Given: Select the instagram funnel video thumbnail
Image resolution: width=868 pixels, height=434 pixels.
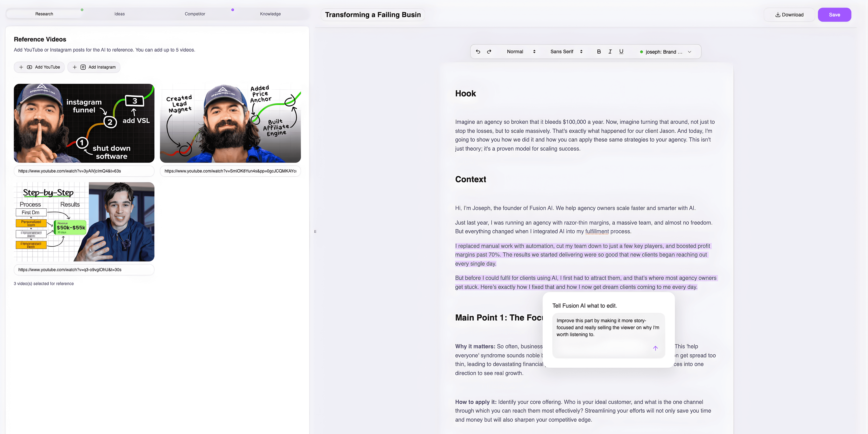Looking at the screenshot, I should [x=84, y=123].
